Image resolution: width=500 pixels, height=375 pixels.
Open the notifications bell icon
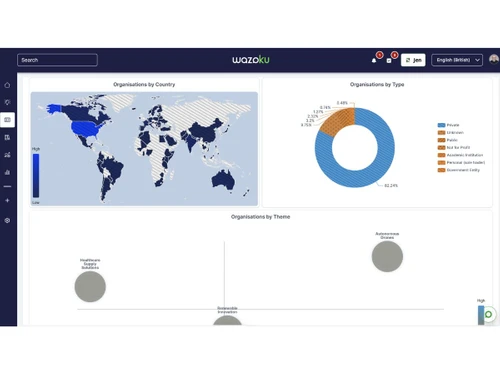tap(374, 60)
